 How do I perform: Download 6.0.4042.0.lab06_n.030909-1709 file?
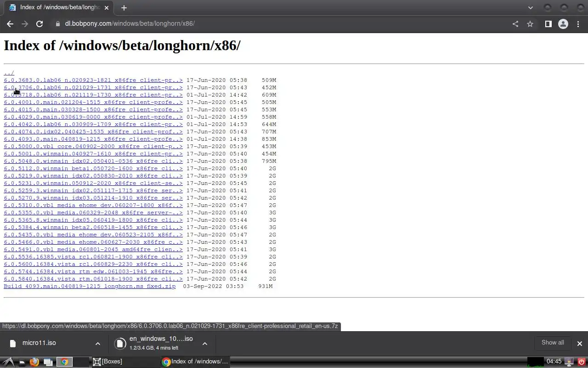pyautogui.click(x=93, y=124)
